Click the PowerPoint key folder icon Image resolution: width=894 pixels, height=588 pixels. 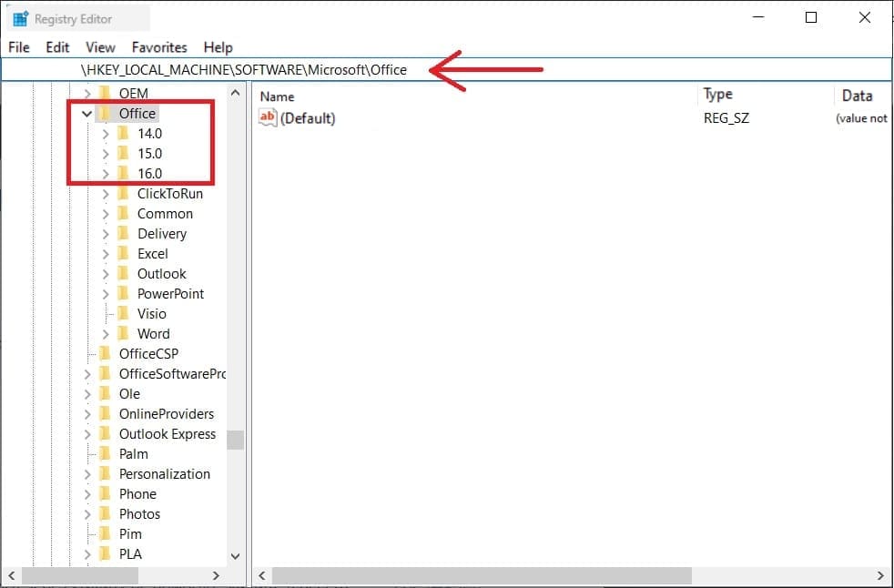click(x=123, y=294)
